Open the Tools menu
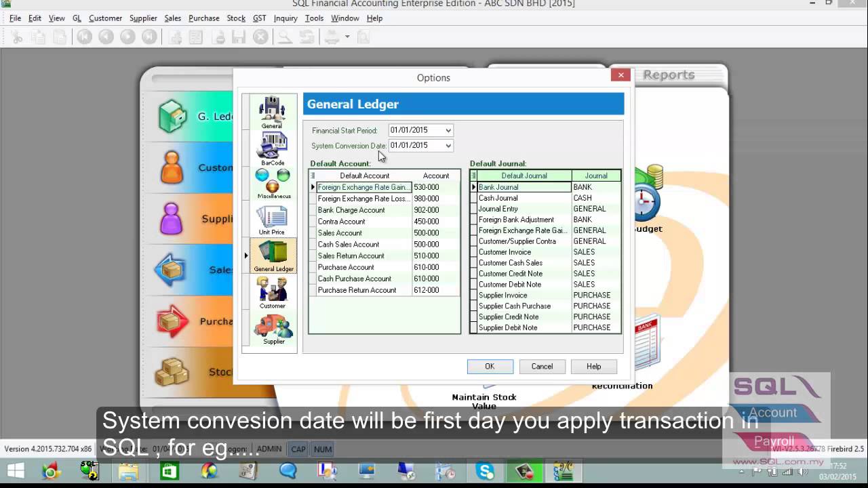This screenshot has width=868, height=488. [314, 18]
